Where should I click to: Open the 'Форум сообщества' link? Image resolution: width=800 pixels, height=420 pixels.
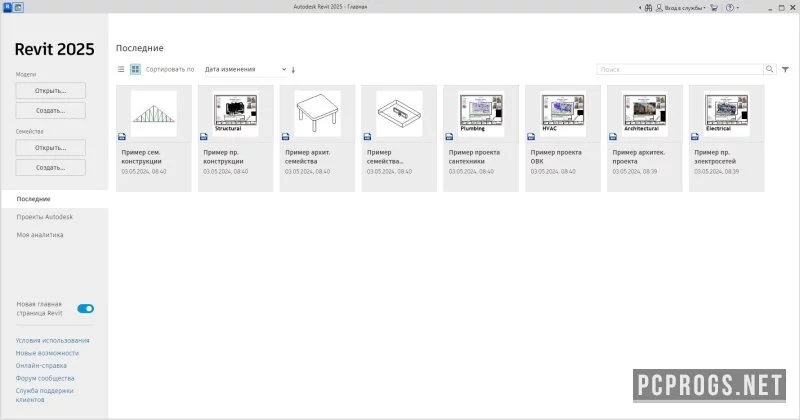click(45, 379)
